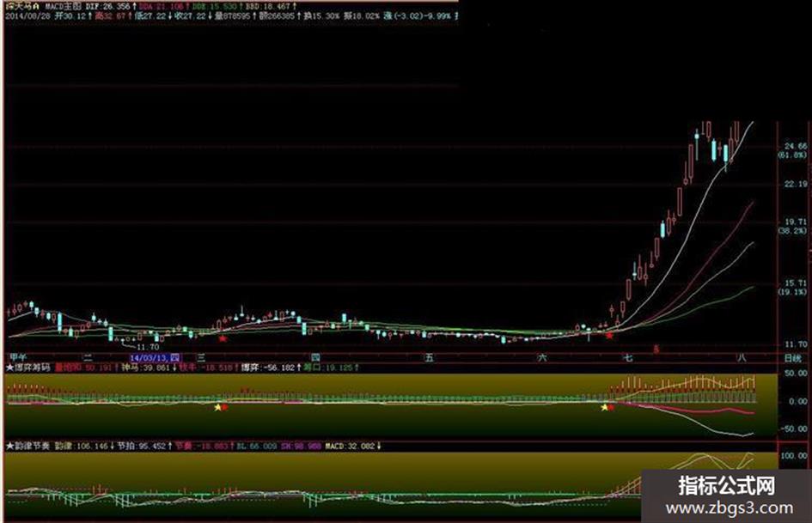Click the 11.70 low-price callout near candles
This screenshot has width=812, height=523.
[x=148, y=347]
